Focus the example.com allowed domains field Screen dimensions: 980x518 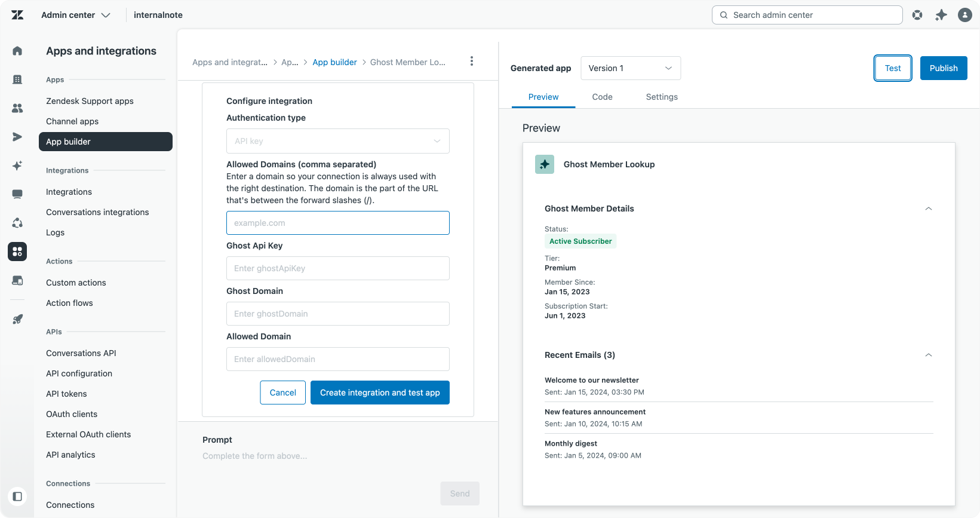[338, 223]
